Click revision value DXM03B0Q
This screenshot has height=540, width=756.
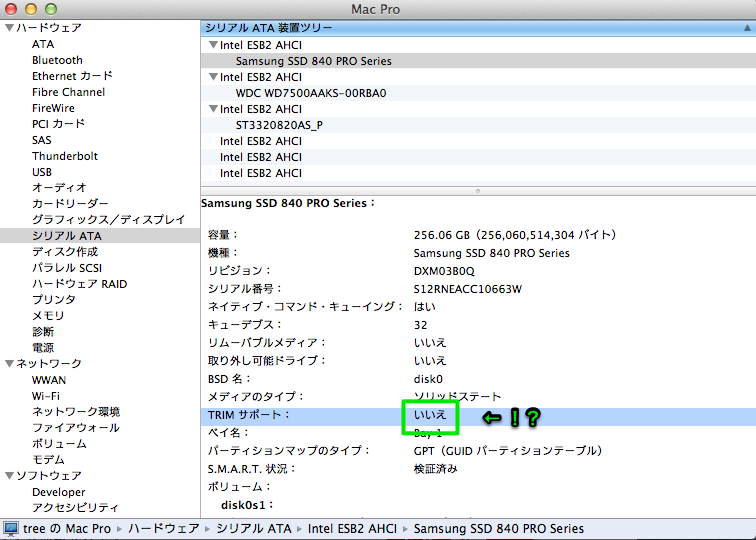coord(444,271)
